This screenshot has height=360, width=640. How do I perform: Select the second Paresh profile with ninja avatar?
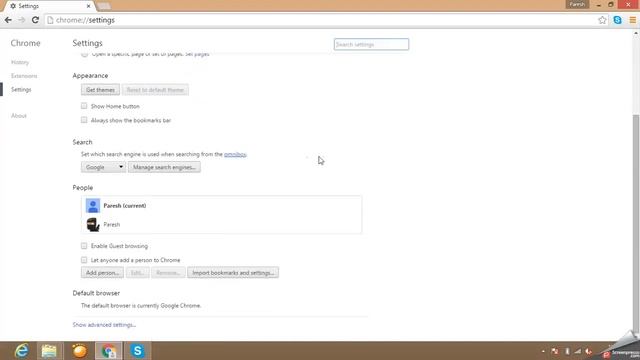coord(221,224)
